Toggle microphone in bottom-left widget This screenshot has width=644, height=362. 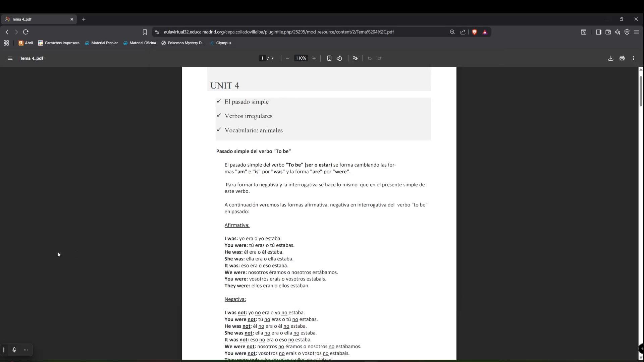pyautogui.click(x=14, y=350)
